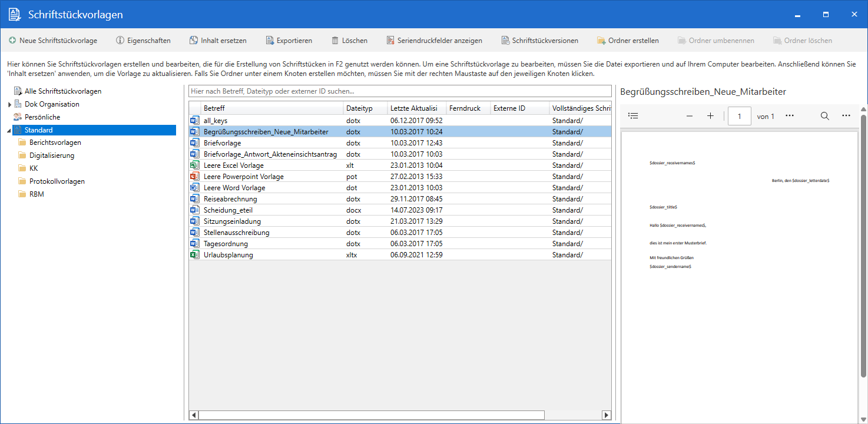Viewport: 868px width, 424px height.
Task: Select the Berichtsvorlagen folder
Action: (55, 143)
